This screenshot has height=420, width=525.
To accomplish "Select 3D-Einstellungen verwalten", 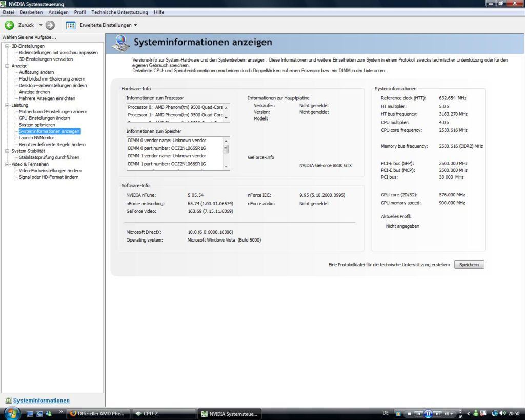I will coord(46,59).
